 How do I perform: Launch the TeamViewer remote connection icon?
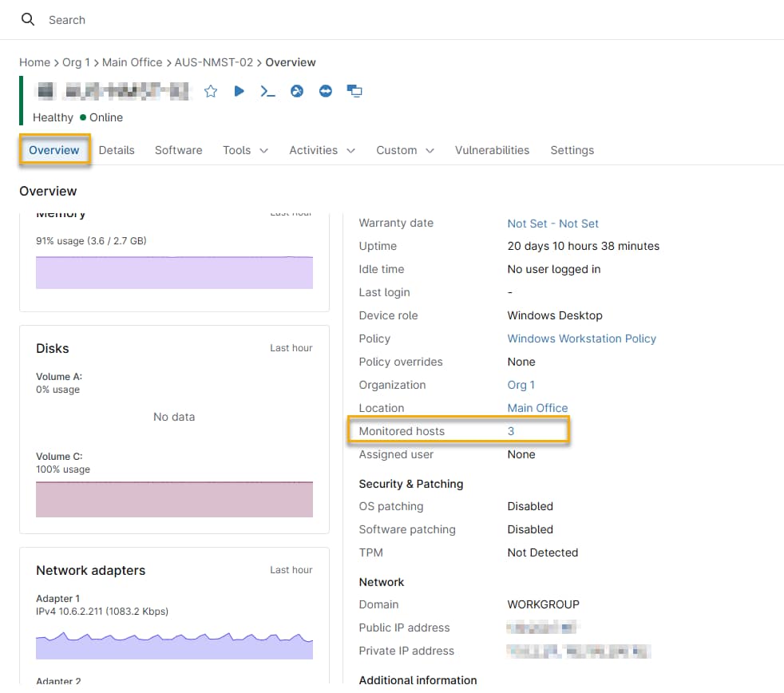point(325,91)
